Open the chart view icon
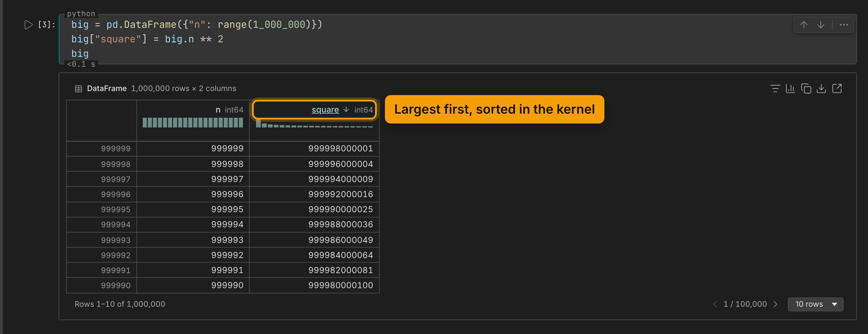Screen dimensions: 868x334 790,88
